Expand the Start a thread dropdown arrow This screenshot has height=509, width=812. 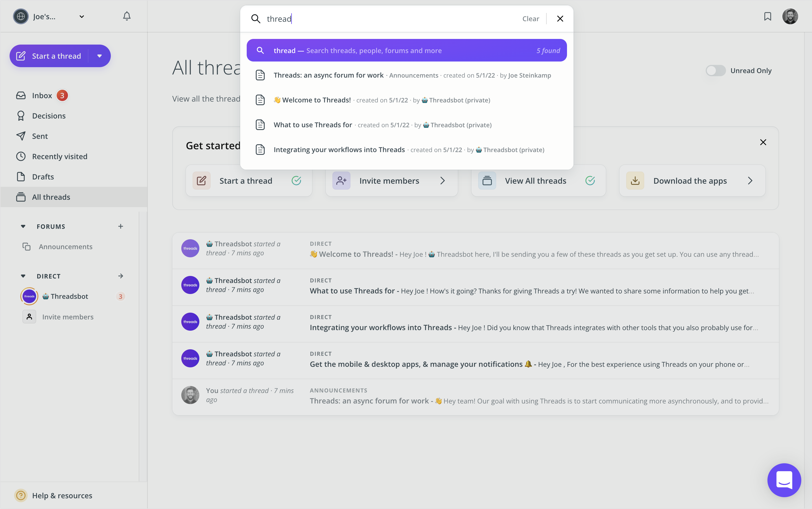tap(100, 56)
